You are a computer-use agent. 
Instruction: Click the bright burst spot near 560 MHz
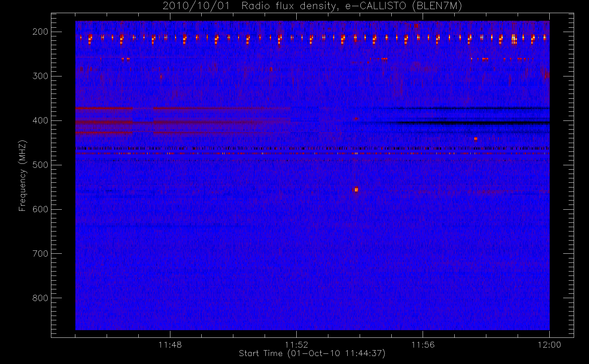coord(356,190)
